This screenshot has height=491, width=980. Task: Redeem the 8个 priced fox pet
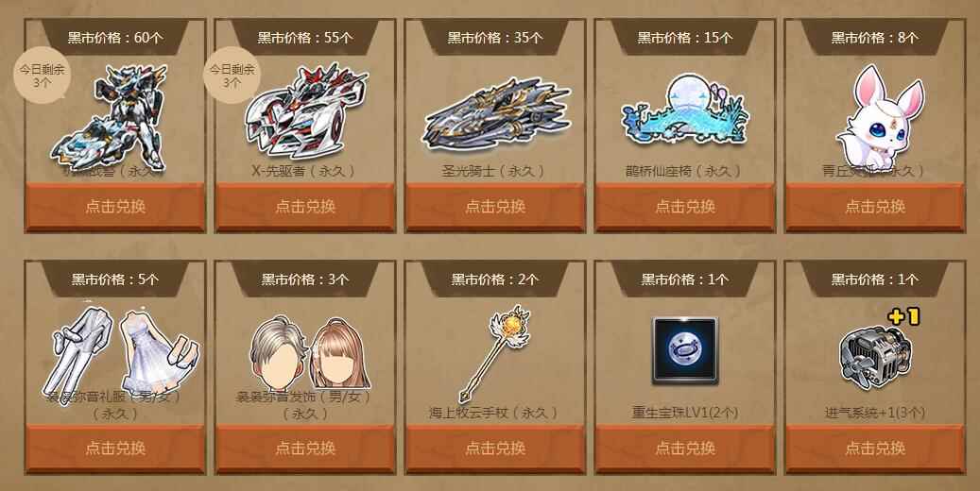pos(876,206)
